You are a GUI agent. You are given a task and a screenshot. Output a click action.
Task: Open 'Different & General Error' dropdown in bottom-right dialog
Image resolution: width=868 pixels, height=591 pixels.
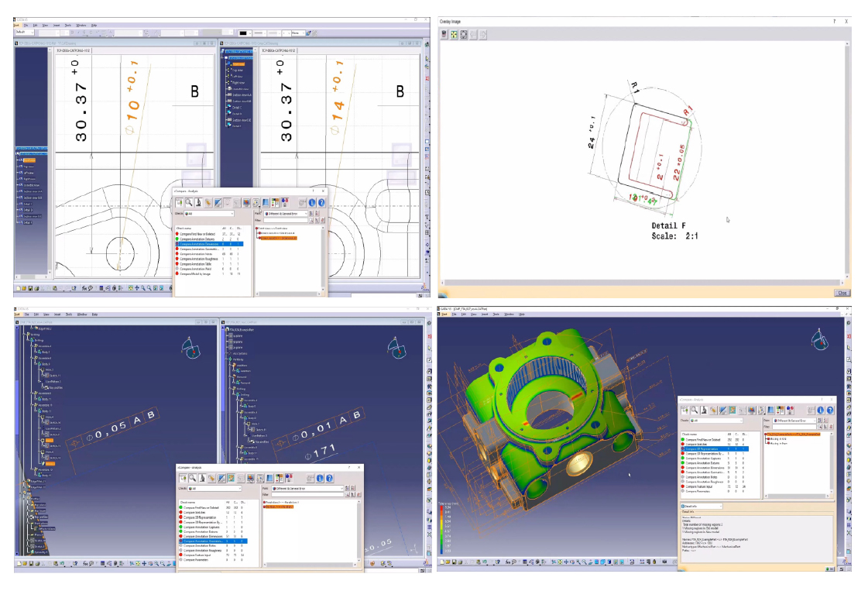[794, 421]
